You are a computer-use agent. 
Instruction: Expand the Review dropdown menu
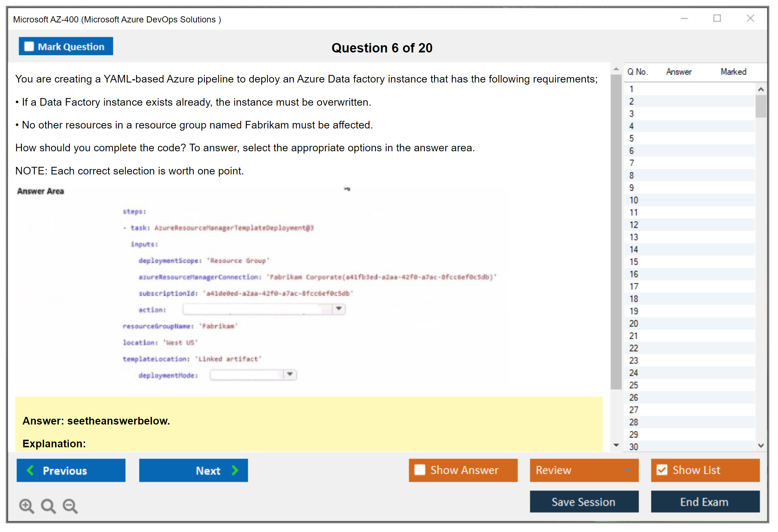point(628,470)
